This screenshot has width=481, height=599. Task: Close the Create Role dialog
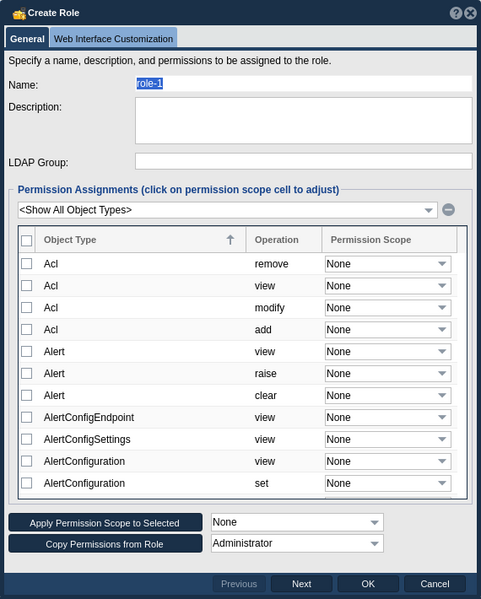[x=470, y=13]
